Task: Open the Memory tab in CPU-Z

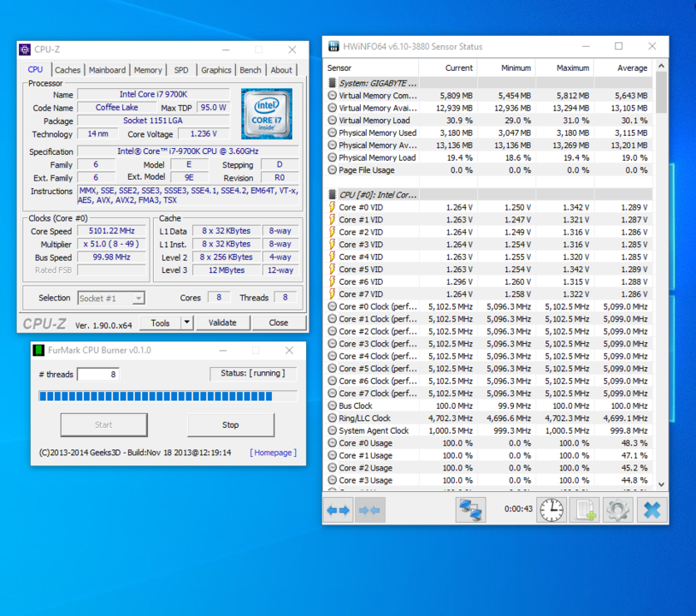Action: click(148, 70)
